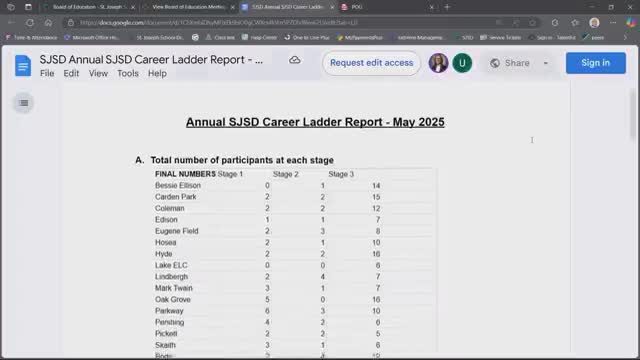Image resolution: width=640 pixels, height=360 pixels.
Task: Click the Pershing row name
Action: 169,322
